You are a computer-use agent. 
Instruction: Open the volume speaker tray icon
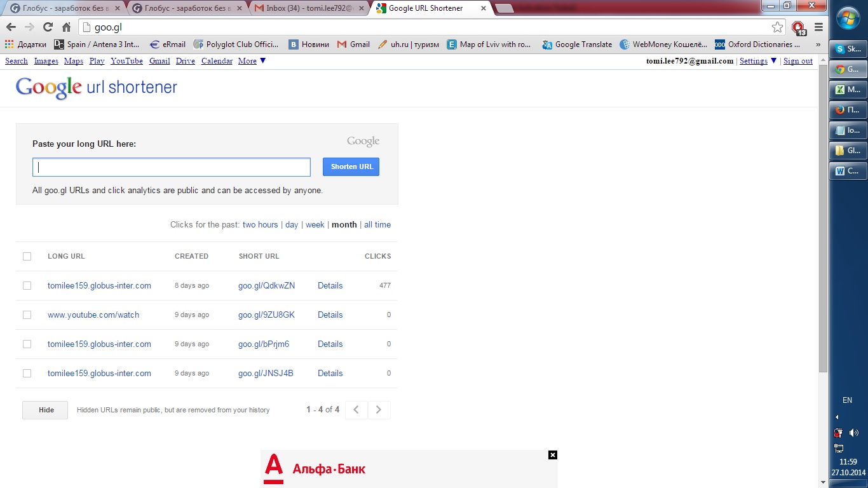[x=854, y=433]
